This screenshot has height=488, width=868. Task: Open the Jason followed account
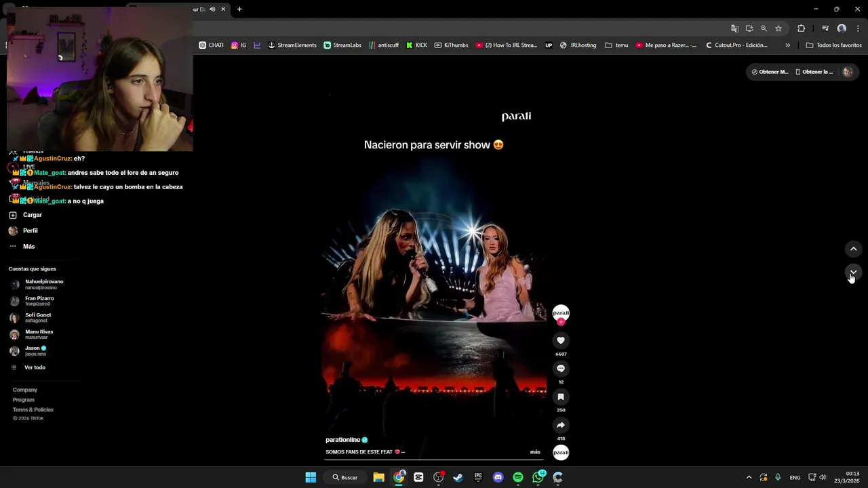coord(28,351)
